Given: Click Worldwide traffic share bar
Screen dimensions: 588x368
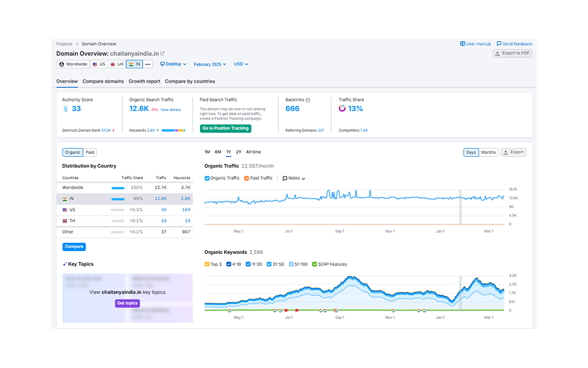Looking at the screenshot, I should point(118,188).
